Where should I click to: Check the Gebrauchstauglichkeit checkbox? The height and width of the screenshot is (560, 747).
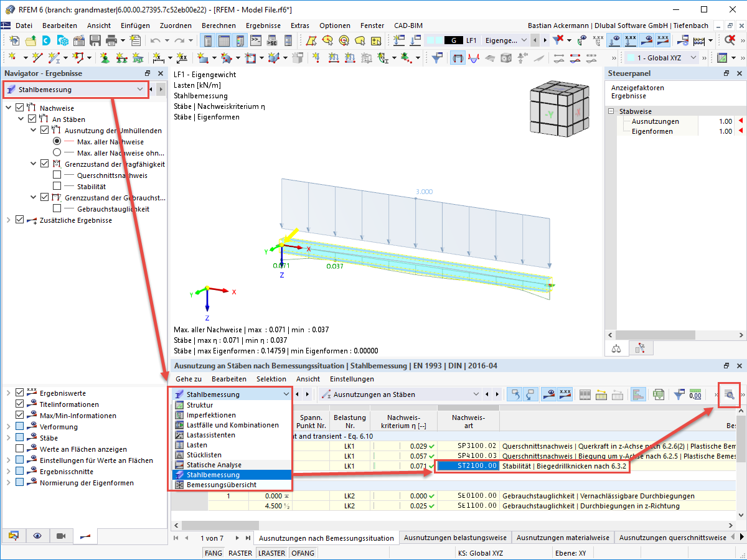pyautogui.click(x=57, y=209)
